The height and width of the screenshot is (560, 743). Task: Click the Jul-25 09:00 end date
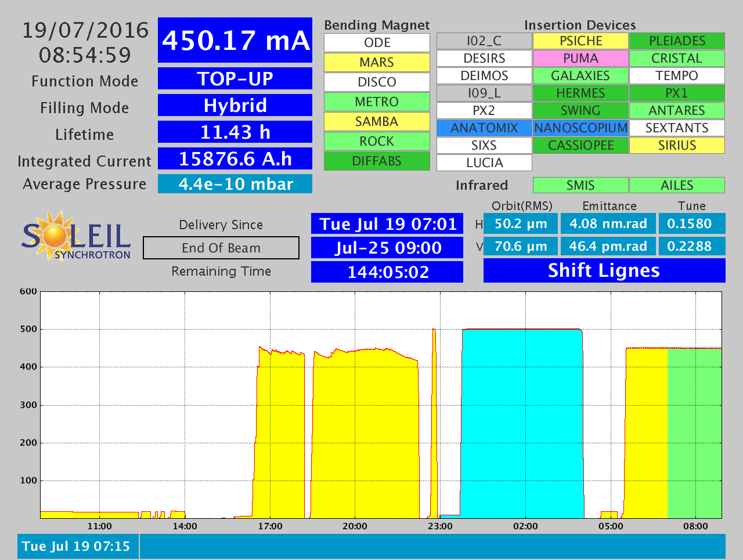point(387,248)
